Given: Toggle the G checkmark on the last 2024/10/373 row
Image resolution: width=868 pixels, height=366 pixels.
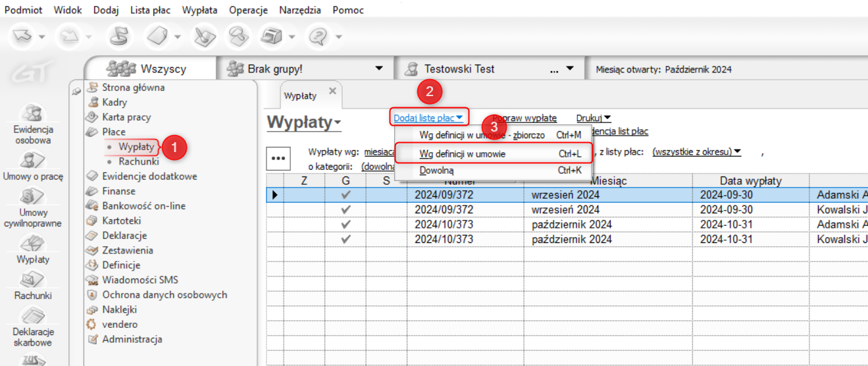Looking at the screenshot, I should (346, 239).
